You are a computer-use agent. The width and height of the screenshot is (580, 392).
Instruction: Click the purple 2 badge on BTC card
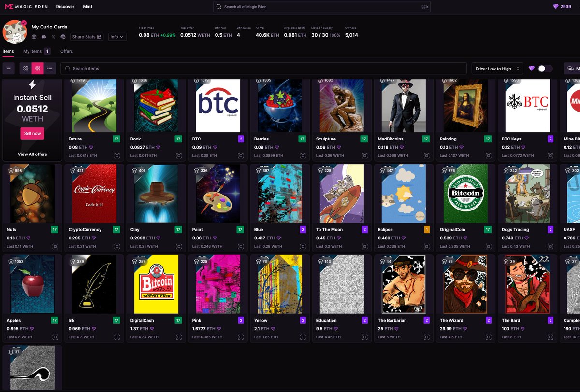coord(241,139)
